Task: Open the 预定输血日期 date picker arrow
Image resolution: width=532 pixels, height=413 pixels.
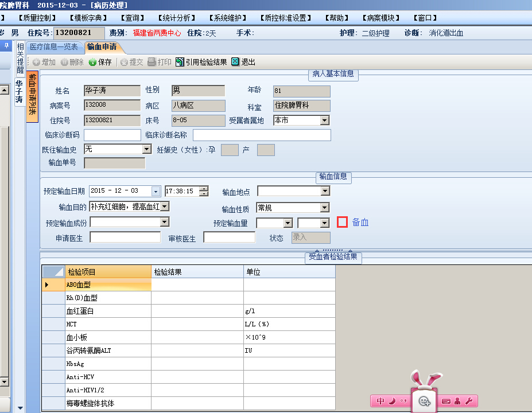Action: point(156,191)
